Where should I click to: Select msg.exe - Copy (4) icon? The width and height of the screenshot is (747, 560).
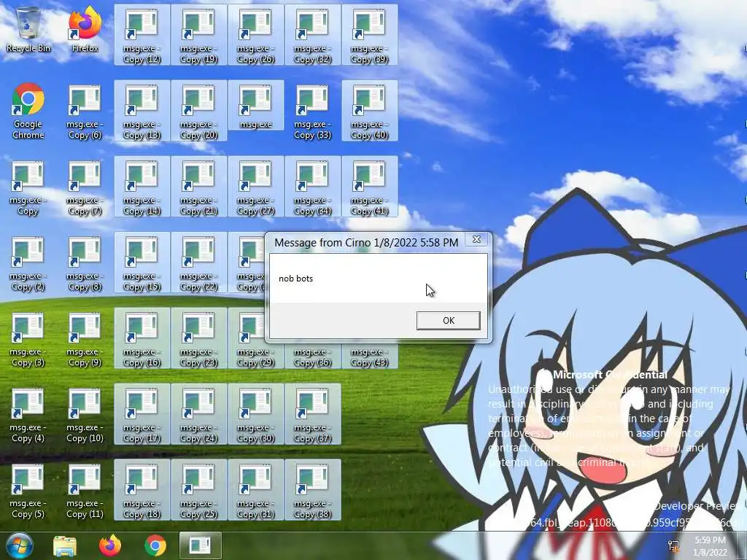click(28, 414)
